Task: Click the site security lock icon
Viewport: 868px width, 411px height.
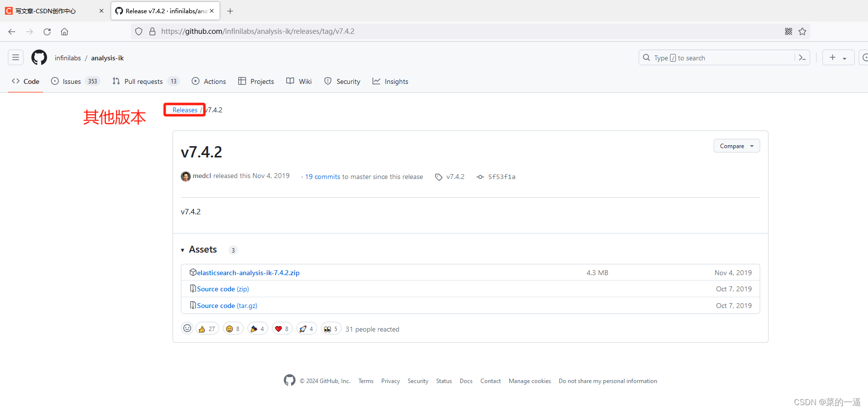Action: click(x=152, y=31)
